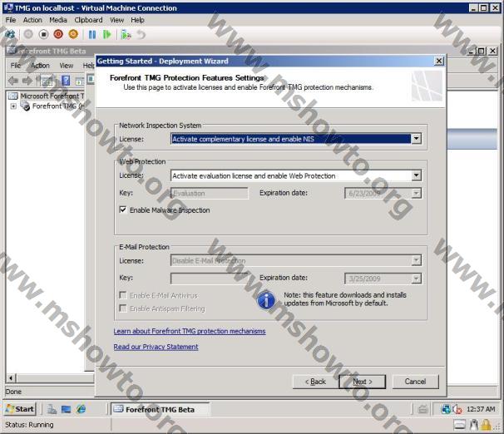The image size is (504, 434).
Task: Open Action menu of Virtual Machine Connection
Action: click(32, 20)
